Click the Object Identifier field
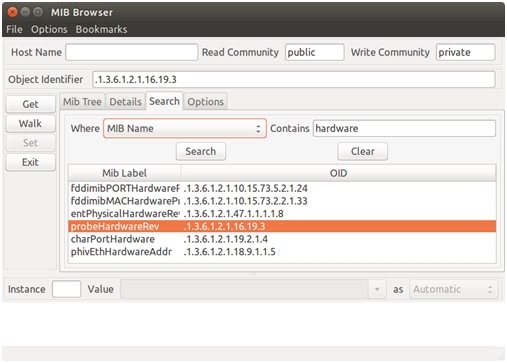 coord(294,80)
